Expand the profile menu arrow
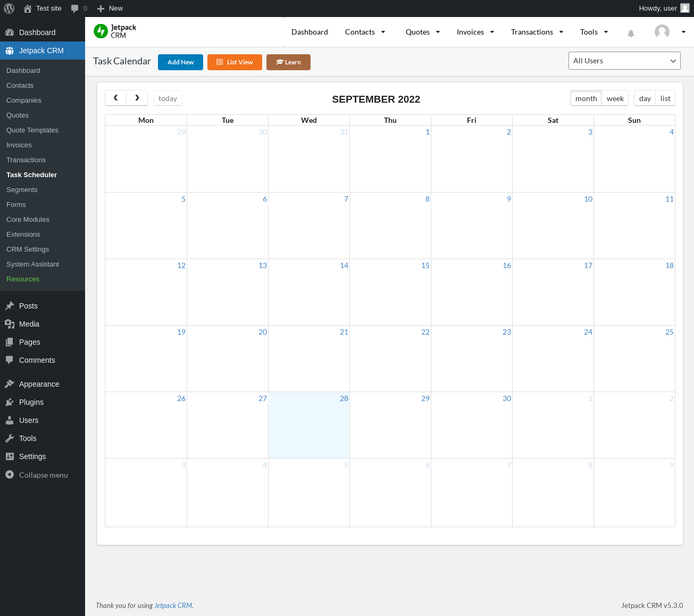Screen dimensions: 694x616 683,32
